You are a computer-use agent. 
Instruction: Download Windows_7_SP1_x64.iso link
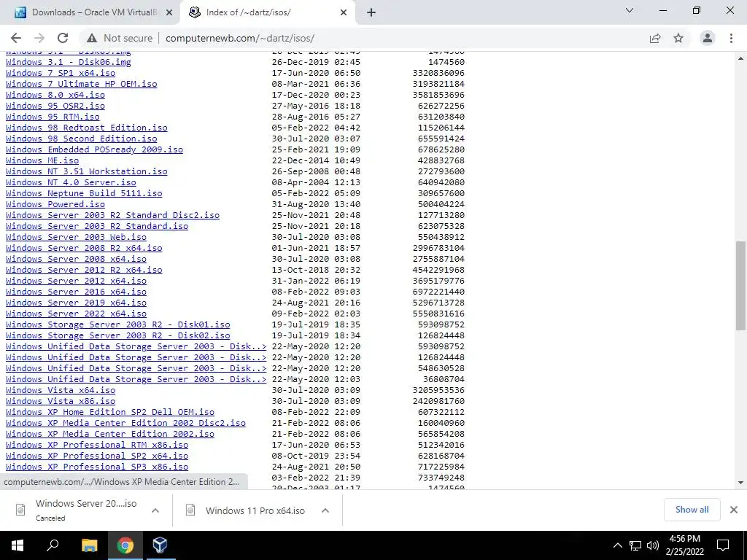click(61, 73)
